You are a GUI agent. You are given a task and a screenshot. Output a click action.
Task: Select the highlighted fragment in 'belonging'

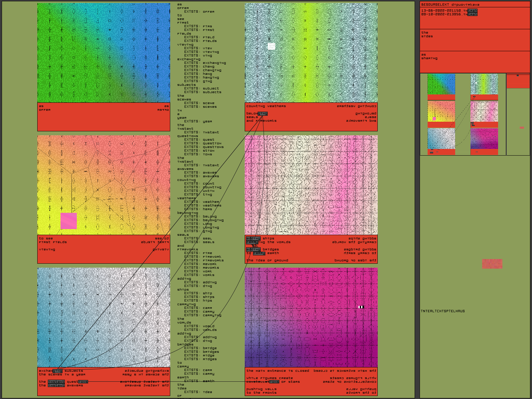pos(263,114)
